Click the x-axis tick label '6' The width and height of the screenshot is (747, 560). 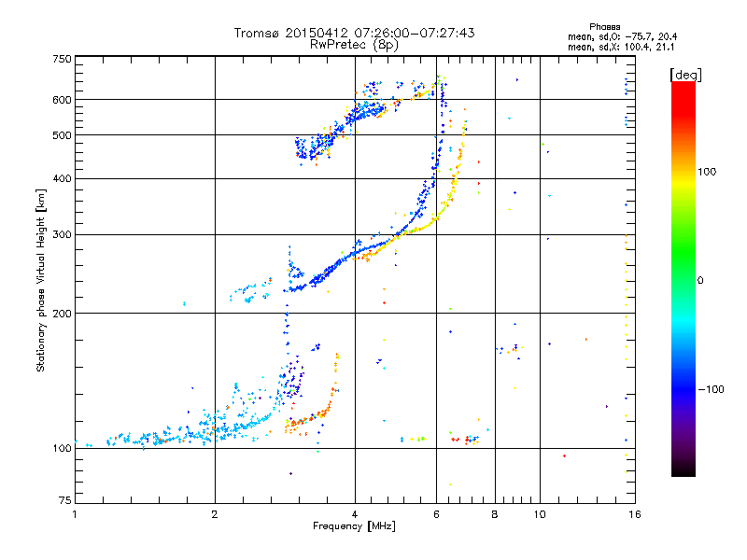click(x=436, y=514)
